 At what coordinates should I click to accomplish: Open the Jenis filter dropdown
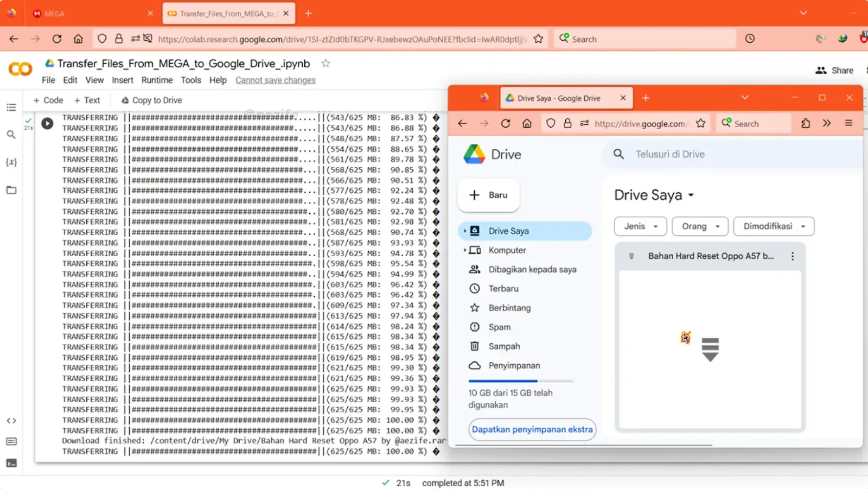tap(640, 226)
